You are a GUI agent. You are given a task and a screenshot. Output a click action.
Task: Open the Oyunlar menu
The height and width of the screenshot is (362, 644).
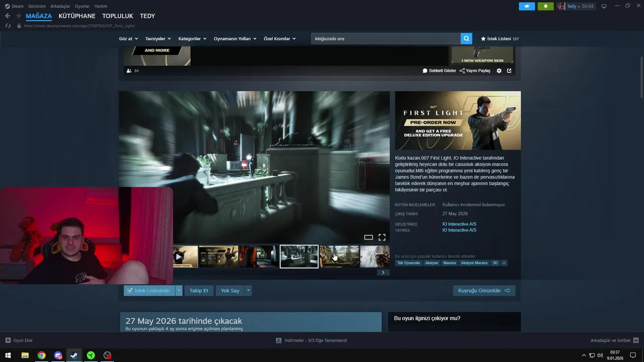coord(83,7)
